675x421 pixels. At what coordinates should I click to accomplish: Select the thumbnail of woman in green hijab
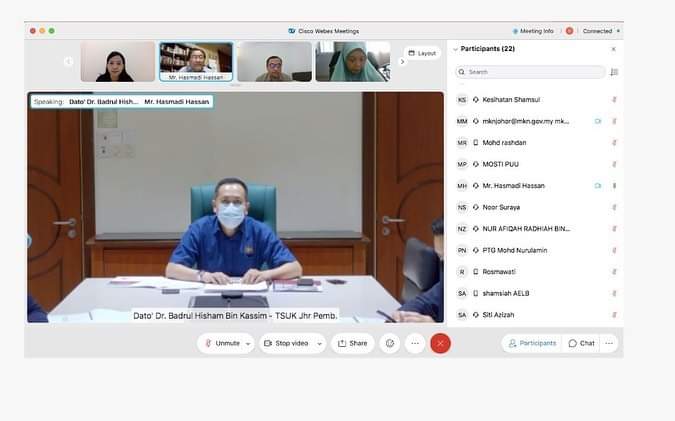pyautogui.click(x=353, y=62)
